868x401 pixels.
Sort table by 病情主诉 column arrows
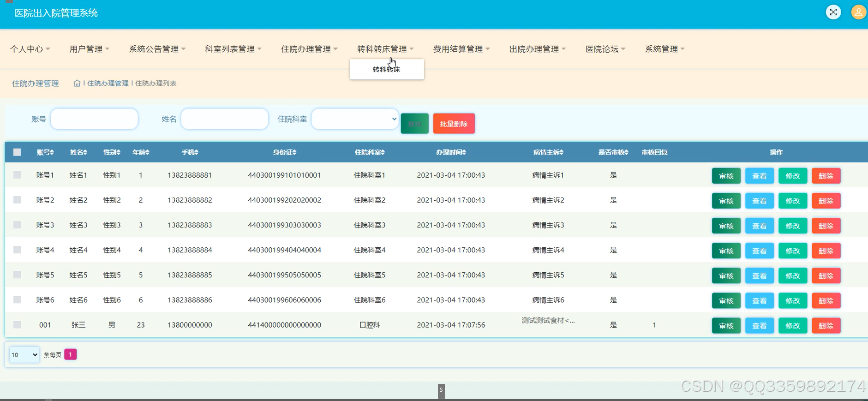(x=561, y=152)
